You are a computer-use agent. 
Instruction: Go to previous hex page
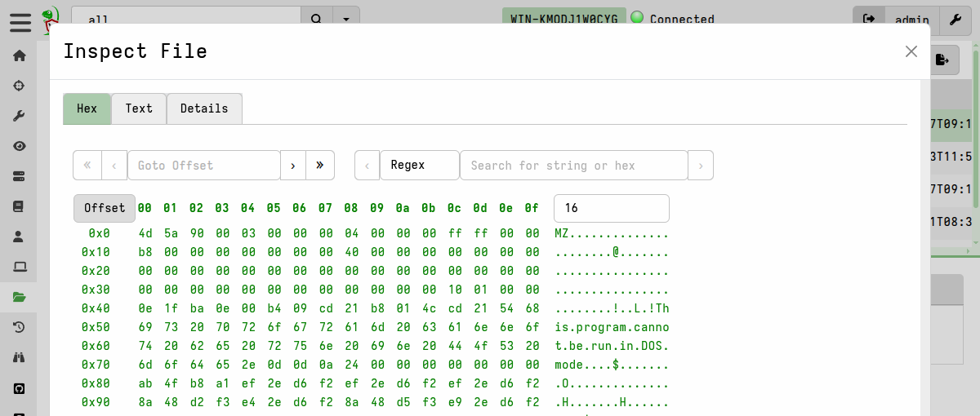[x=114, y=165]
